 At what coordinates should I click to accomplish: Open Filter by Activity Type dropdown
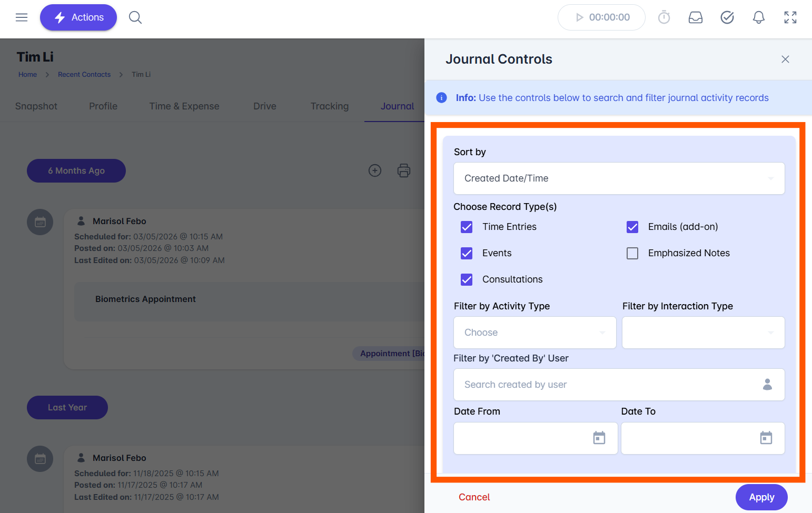pyautogui.click(x=535, y=333)
